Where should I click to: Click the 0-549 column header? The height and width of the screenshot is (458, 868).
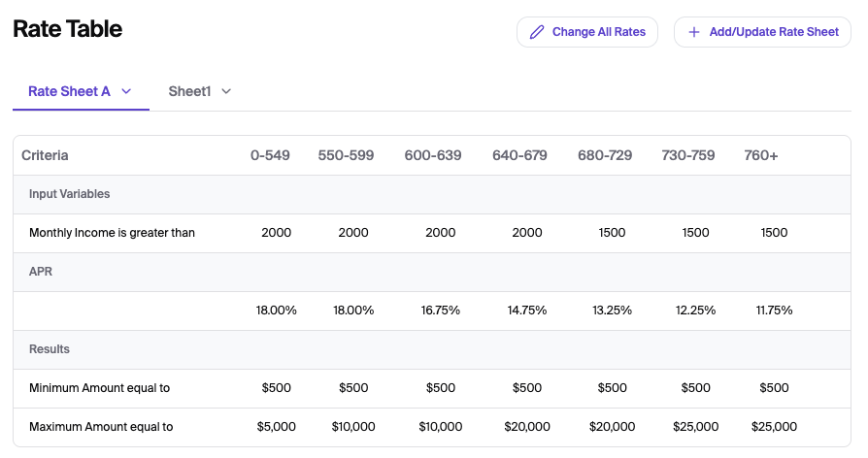[x=270, y=155]
